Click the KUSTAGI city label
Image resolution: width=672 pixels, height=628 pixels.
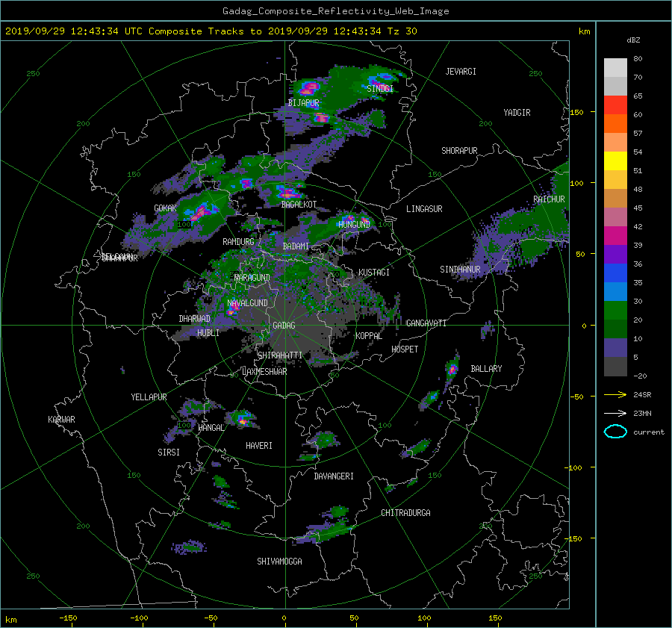pos(374,273)
